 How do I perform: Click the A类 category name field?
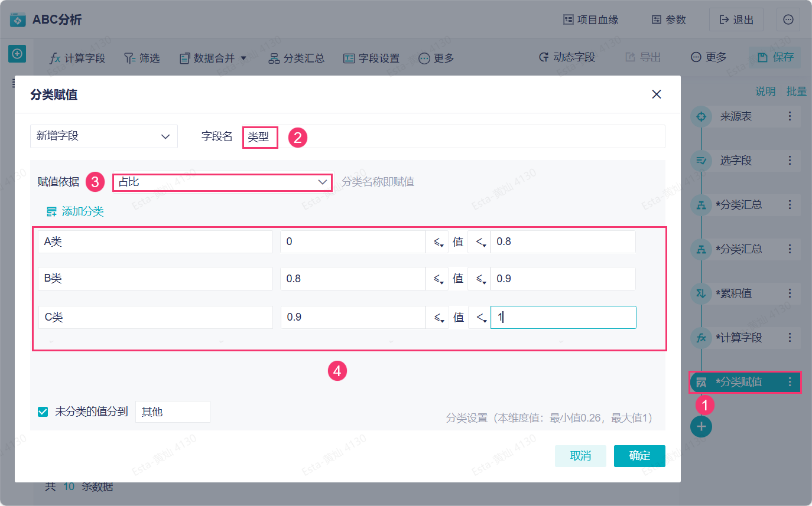tap(155, 241)
